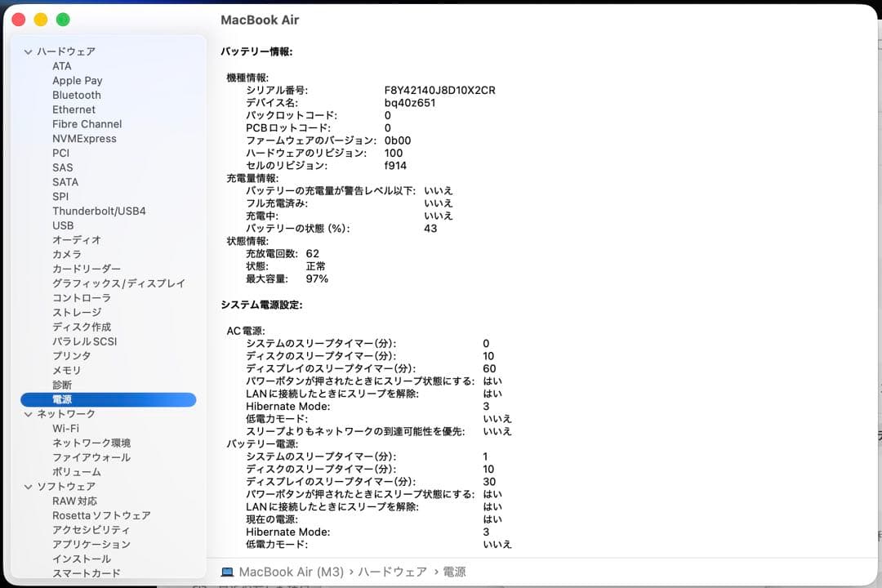Select カメラ in the sidebar
Screen dimensions: 882x588
66,254
